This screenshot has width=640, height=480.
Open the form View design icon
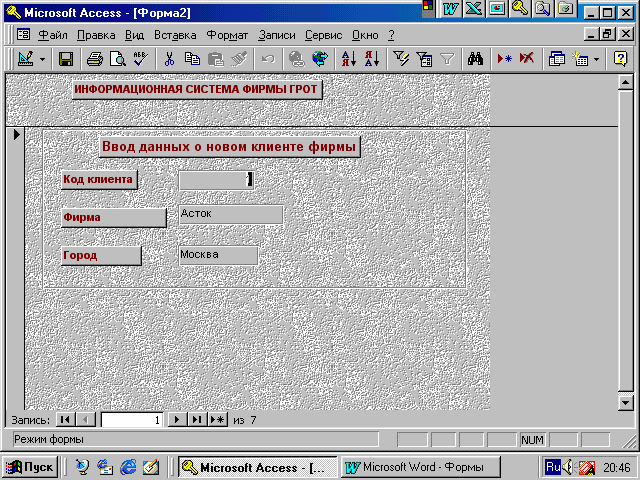pyautogui.click(x=26, y=59)
